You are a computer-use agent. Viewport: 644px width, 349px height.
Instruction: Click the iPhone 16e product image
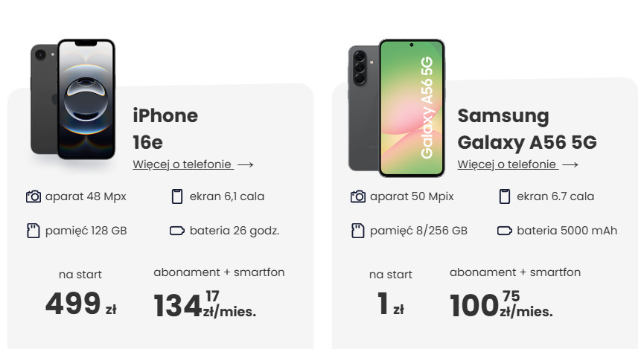pyautogui.click(x=73, y=99)
